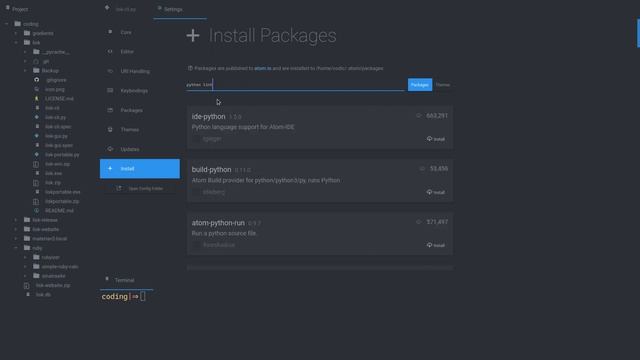The width and height of the screenshot is (640, 360).
Task: Click the URI Handling link icon
Action: 110,71
